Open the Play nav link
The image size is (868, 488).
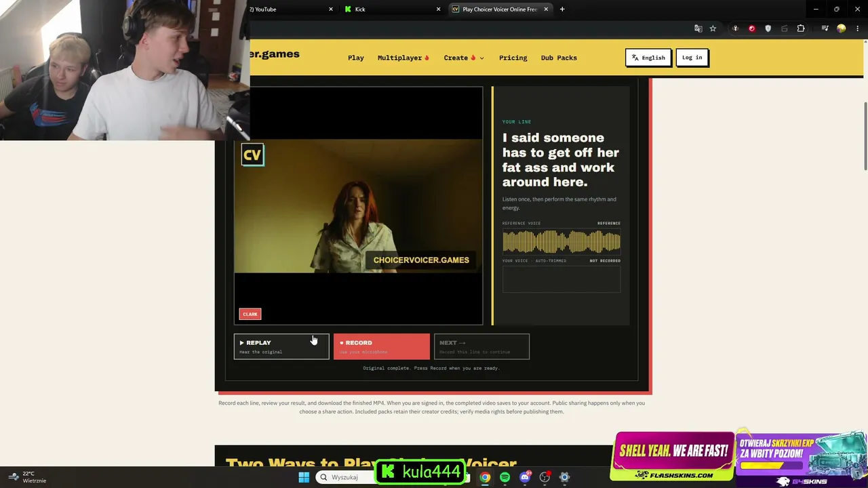click(356, 58)
